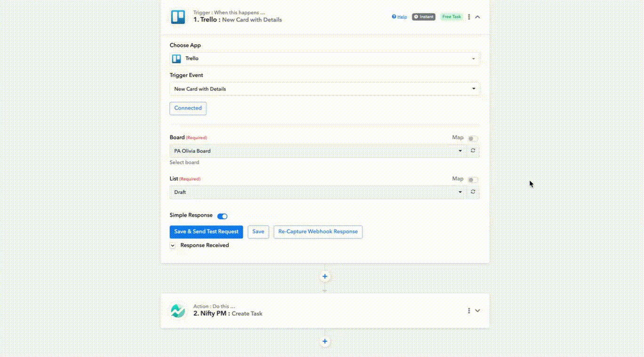The width and height of the screenshot is (644, 357).
Task: Open Help link in Trello step header
Action: click(399, 17)
